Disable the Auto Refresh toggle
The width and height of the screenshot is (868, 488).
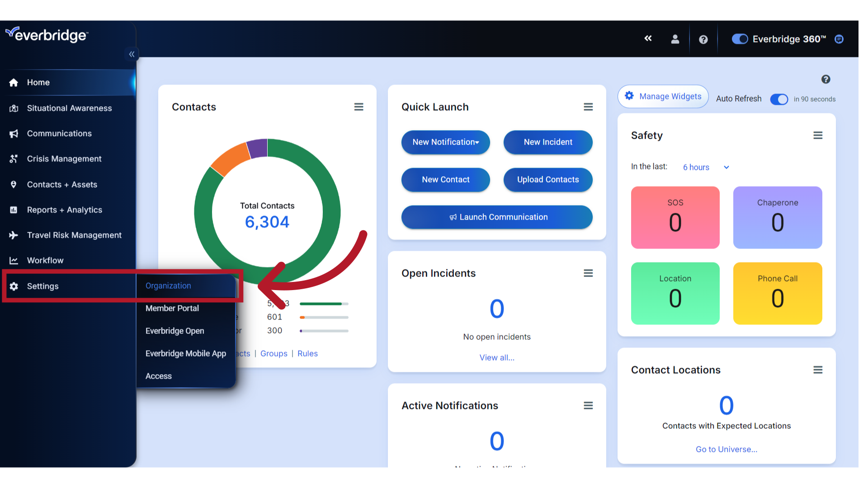click(779, 99)
